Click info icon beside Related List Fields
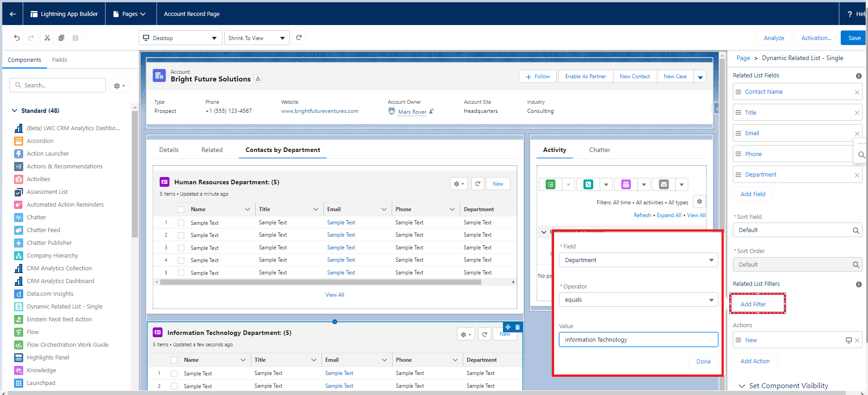The width and height of the screenshot is (868, 395). coord(858,76)
